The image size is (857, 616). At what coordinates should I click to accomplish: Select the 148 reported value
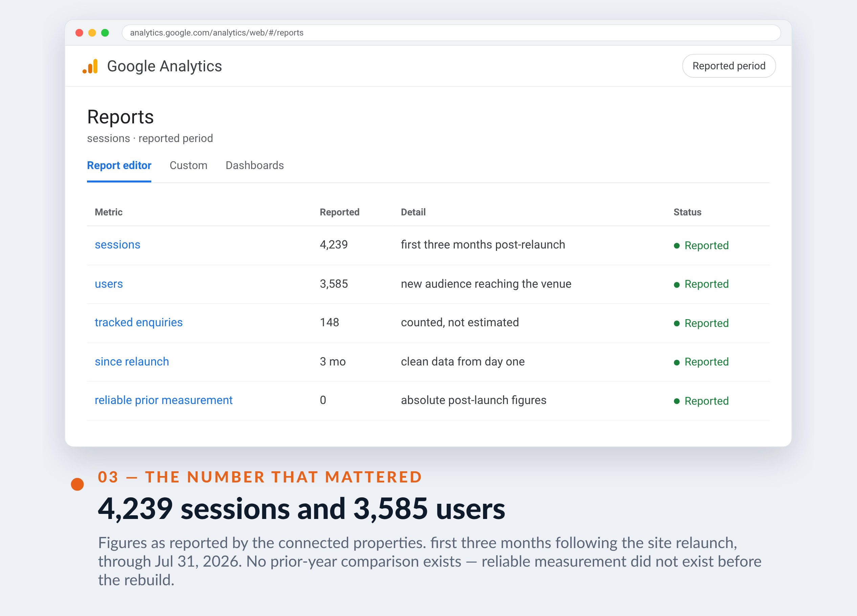[330, 323]
